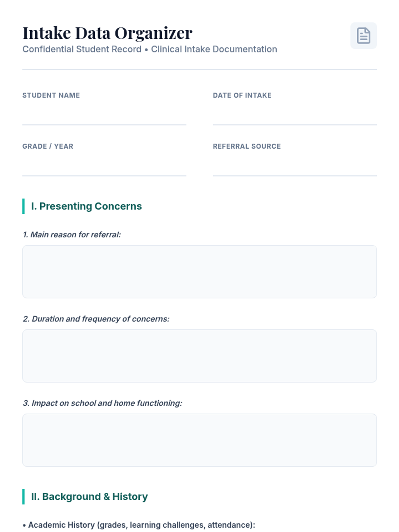
Task: Click the document icon in the header
Action: (x=363, y=36)
